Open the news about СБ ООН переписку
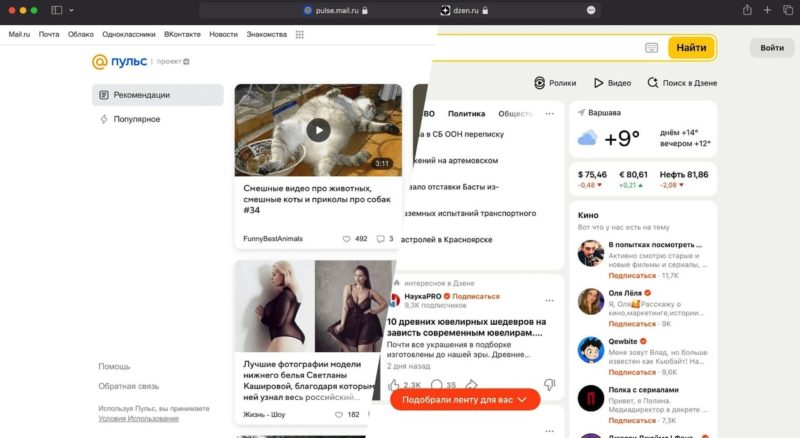The image size is (800, 438). (x=460, y=134)
